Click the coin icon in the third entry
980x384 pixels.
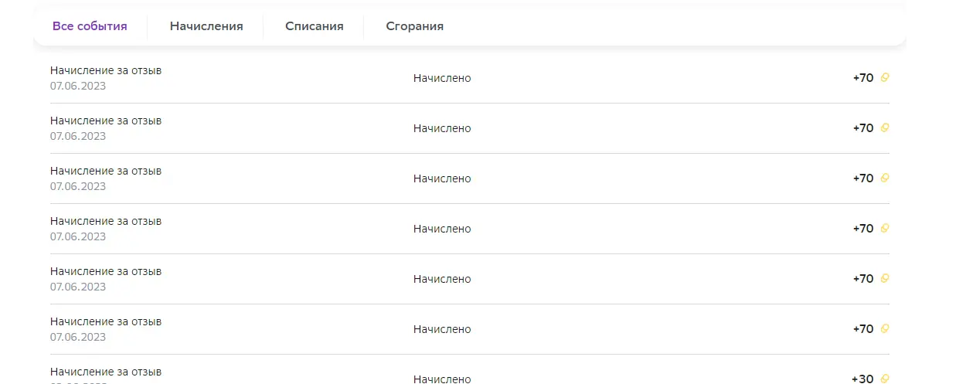click(885, 178)
